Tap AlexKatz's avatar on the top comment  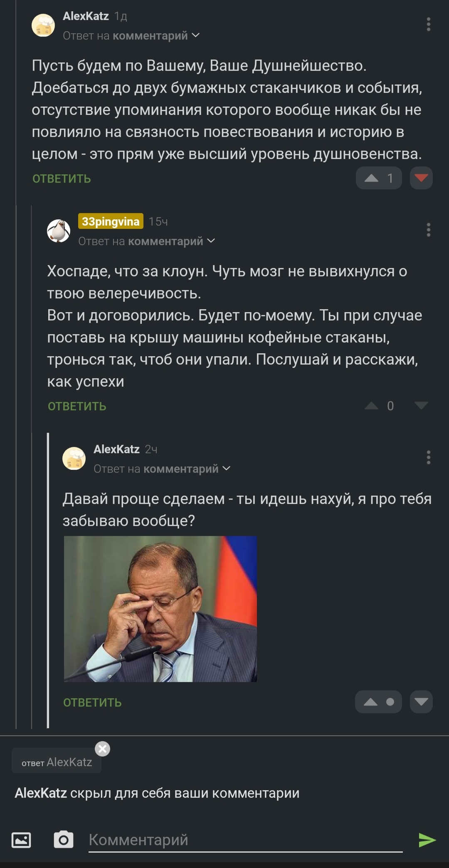pyautogui.click(x=43, y=25)
